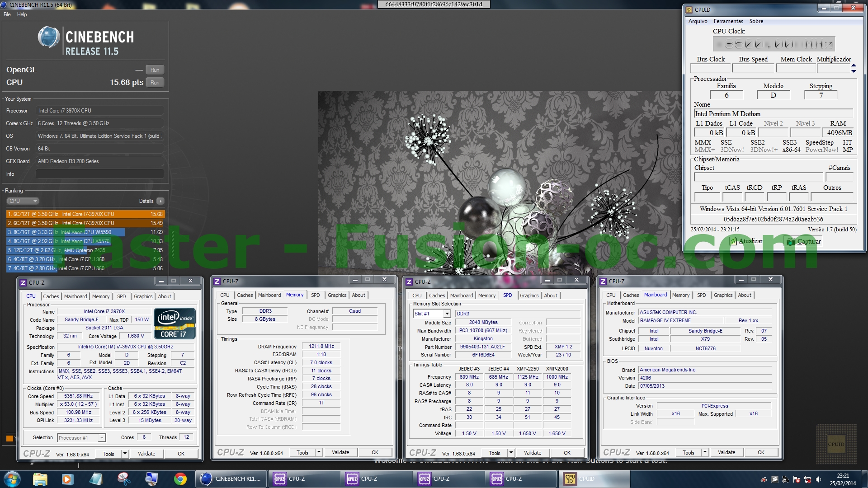Screen dimensions: 868x488
Task: Click the Intel Pentium M Dothan name field
Action: pos(774,114)
